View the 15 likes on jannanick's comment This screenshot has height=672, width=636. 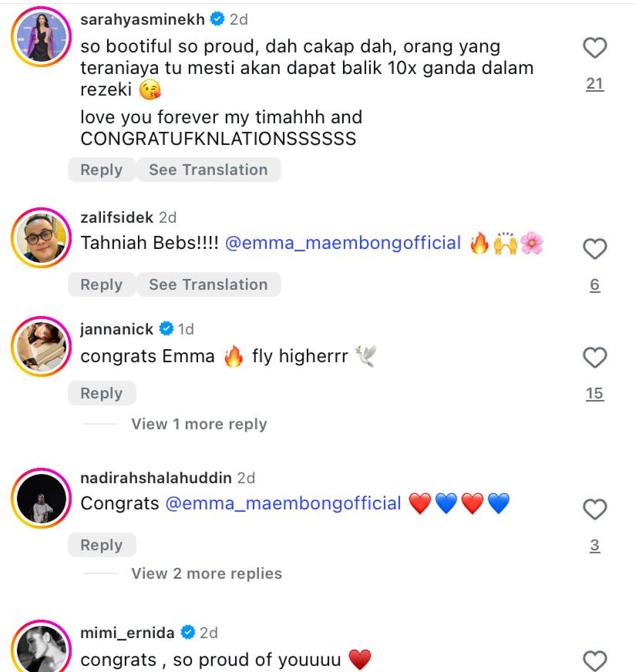point(594,393)
